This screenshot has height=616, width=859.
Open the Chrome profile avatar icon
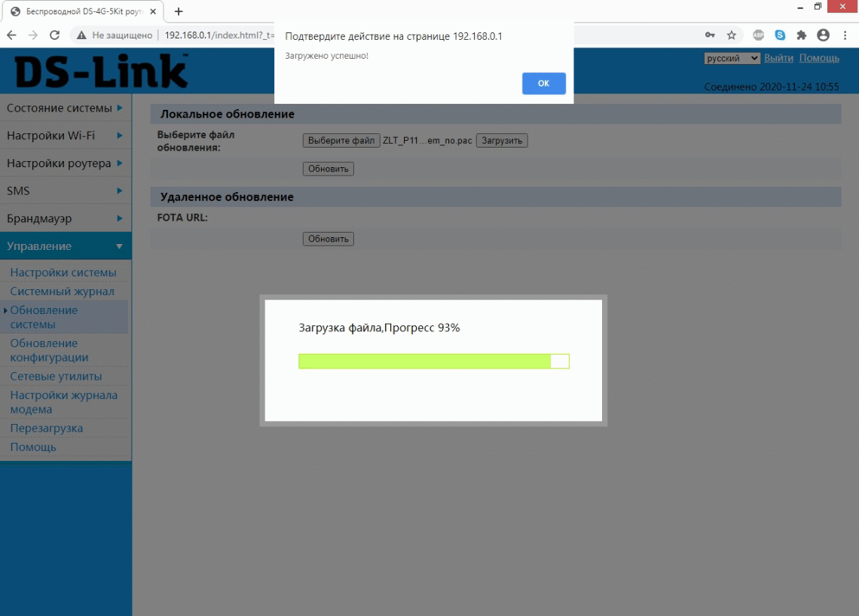(823, 35)
